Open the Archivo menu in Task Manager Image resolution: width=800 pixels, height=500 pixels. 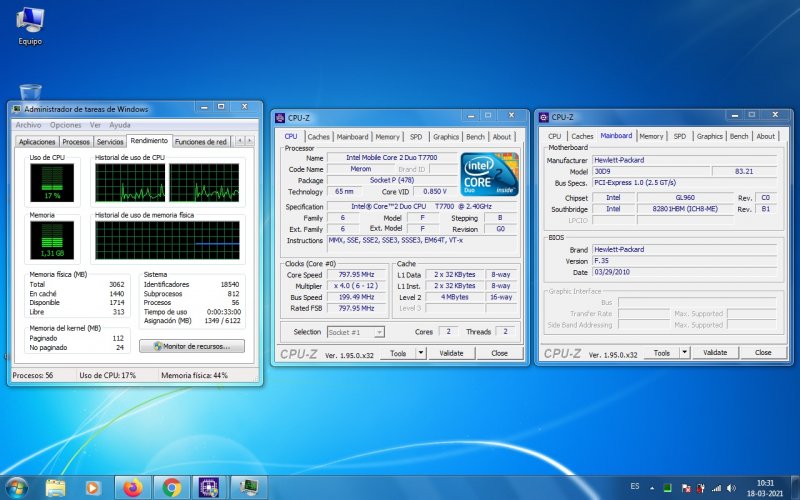point(28,125)
